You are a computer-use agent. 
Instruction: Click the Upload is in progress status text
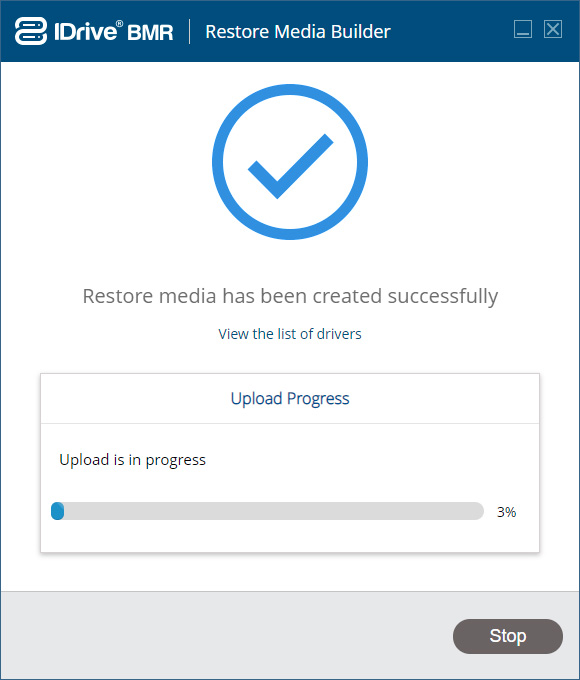pyautogui.click(x=132, y=460)
